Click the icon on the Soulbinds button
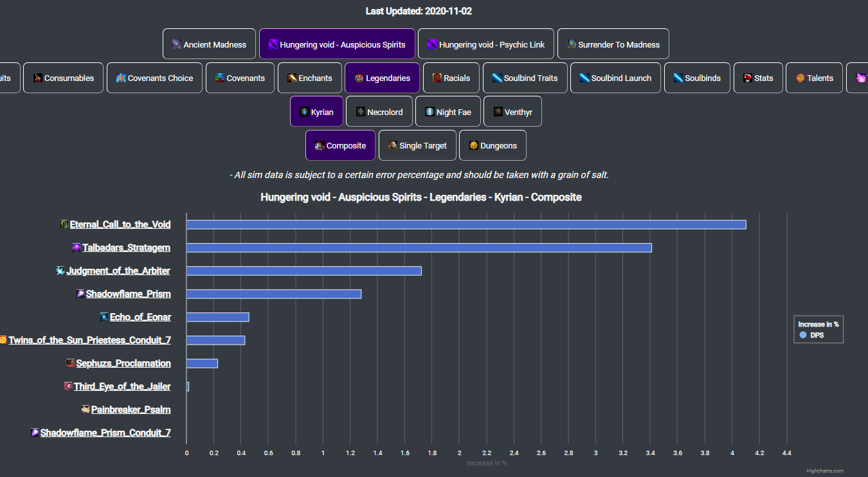 (678, 77)
